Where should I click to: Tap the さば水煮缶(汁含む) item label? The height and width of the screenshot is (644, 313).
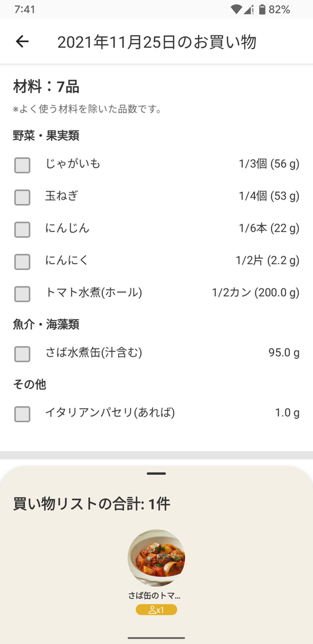pyautogui.click(x=94, y=353)
